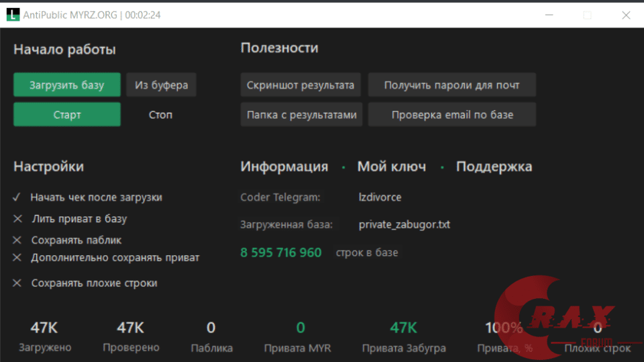
Task: Enable Дополнительно сохранять приват option
Action: [106, 257]
